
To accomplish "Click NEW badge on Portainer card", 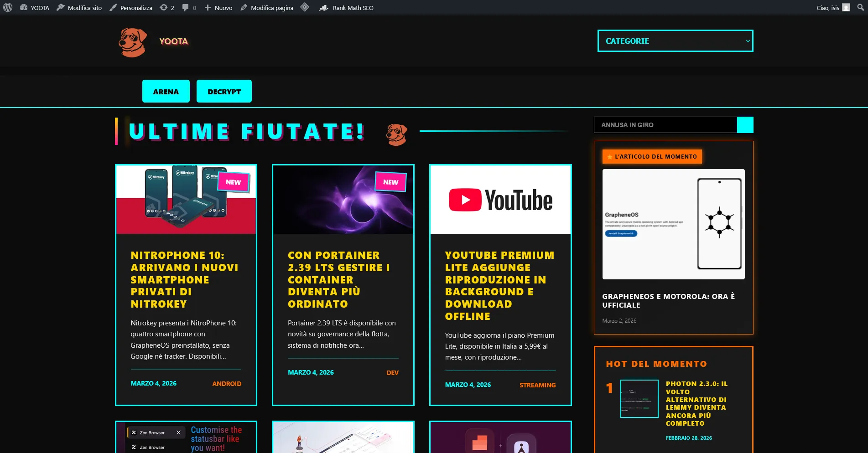I will pos(390,182).
